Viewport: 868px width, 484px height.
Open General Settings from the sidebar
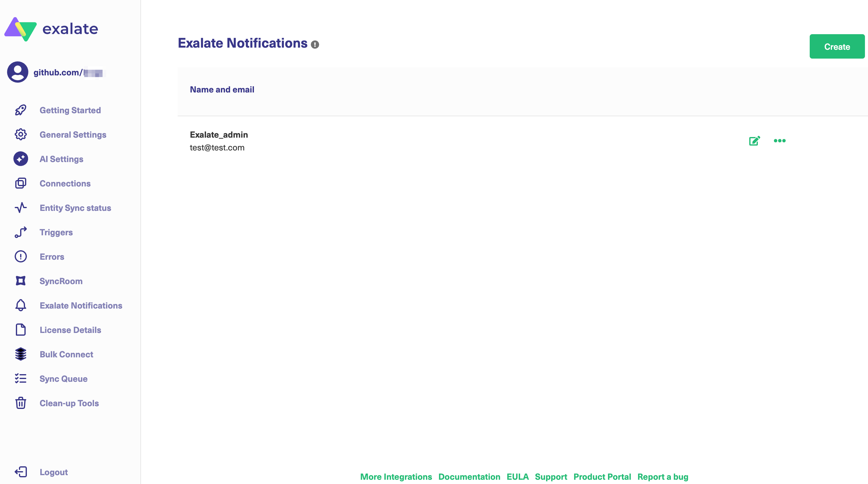(73, 135)
